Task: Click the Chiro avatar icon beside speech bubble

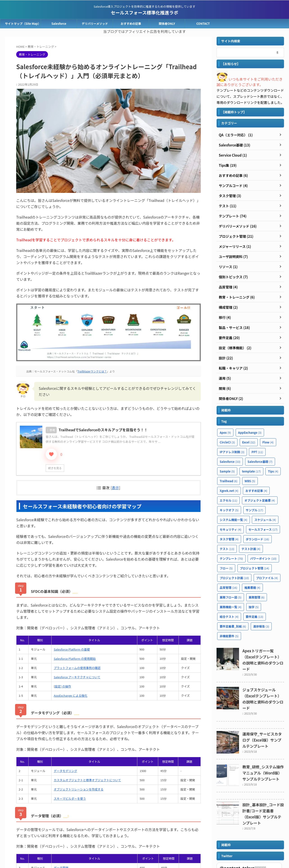Action: (x=23, y=388)
